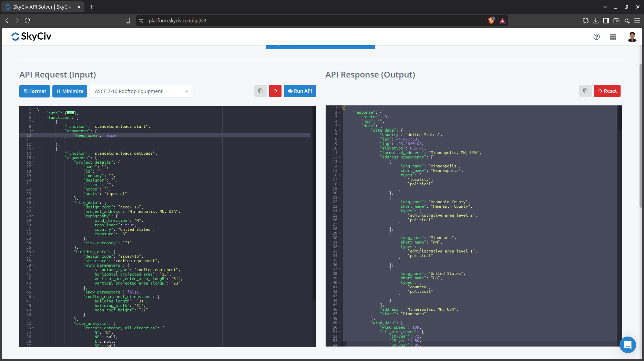This screenshot has height=361, width=644.
Task: View site information for platform.skyciv.com
Action: coord(141,21)
